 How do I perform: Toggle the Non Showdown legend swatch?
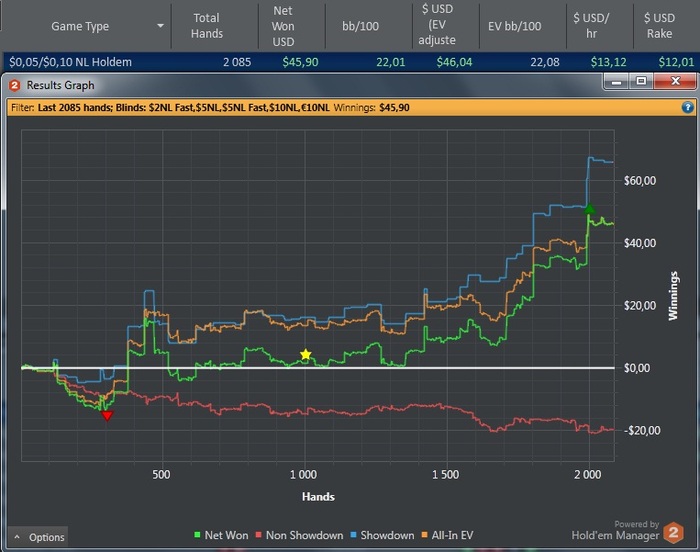tap(258, 535)
